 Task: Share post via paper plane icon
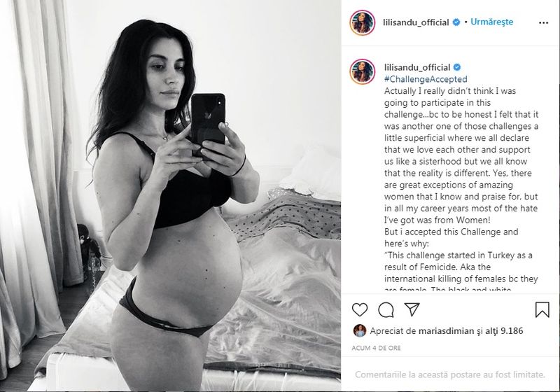tap(412, 309)
